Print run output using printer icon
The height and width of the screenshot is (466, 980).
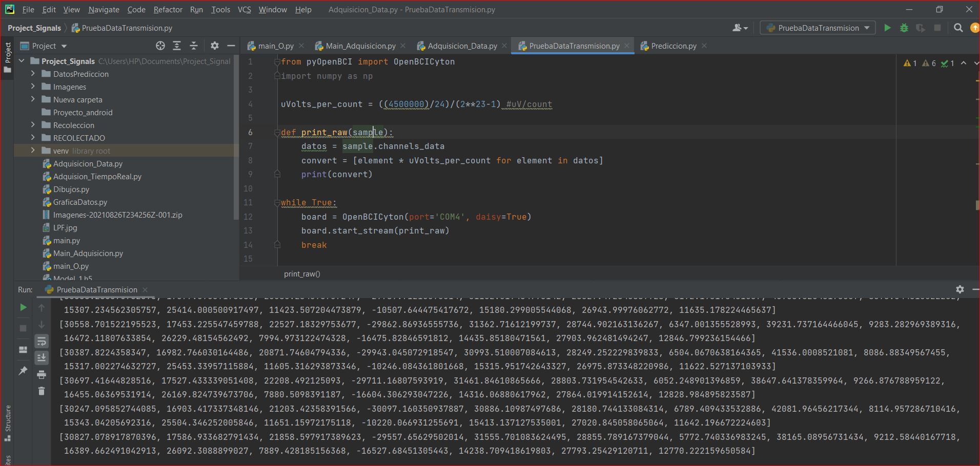click(42, 375)
